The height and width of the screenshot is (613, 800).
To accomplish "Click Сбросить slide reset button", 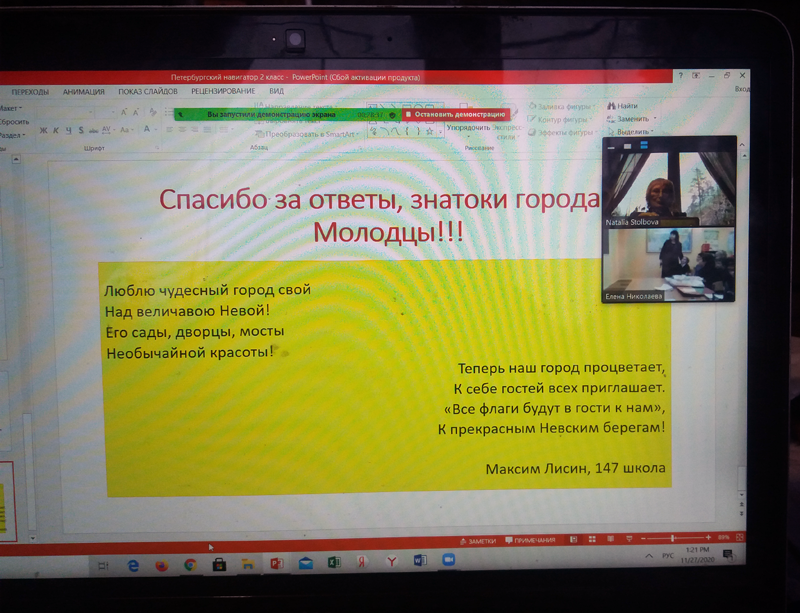I will click(14, 122).
